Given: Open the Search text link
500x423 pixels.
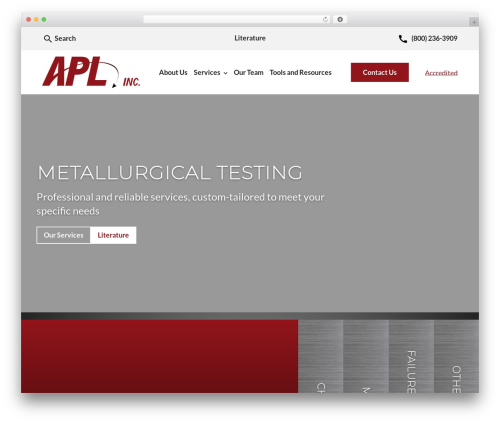Looking at the screenshot, I should click(x=65, y=38).
